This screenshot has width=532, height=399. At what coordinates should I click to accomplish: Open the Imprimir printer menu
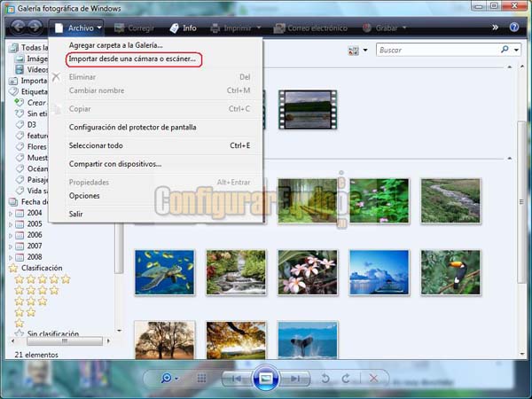coord(236,27)
